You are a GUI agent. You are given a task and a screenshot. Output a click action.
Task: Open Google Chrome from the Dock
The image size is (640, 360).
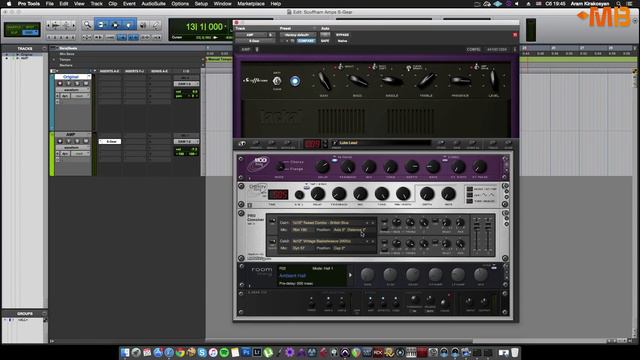pyautogui.click(x=180, y=352)
